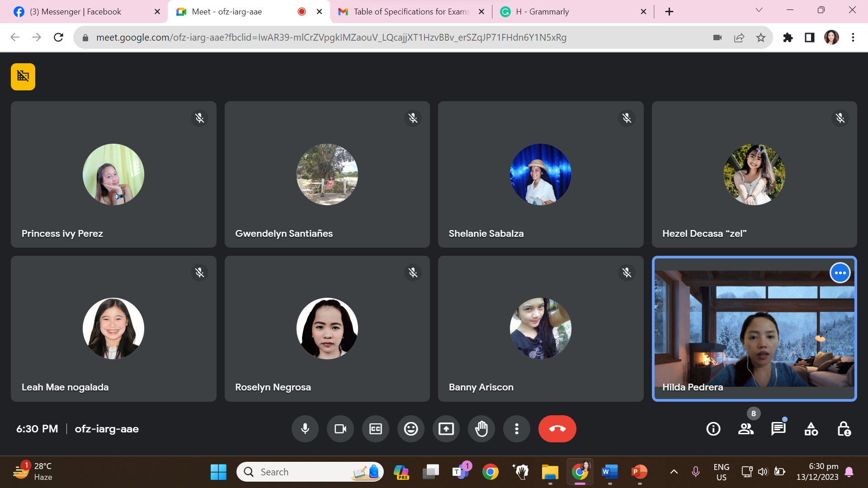The image size is (868, 488).
Task: Open host controls lock icon
Action: pos(844,429)
